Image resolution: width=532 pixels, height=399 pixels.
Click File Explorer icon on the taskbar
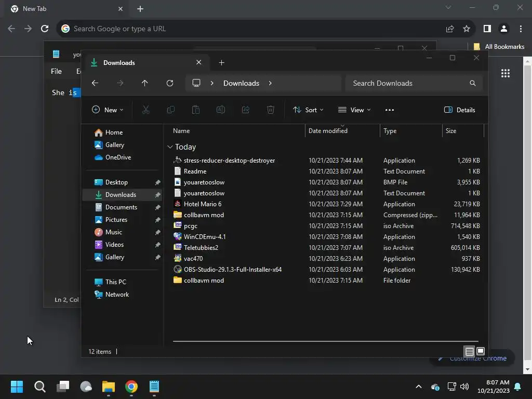[109, 387]
